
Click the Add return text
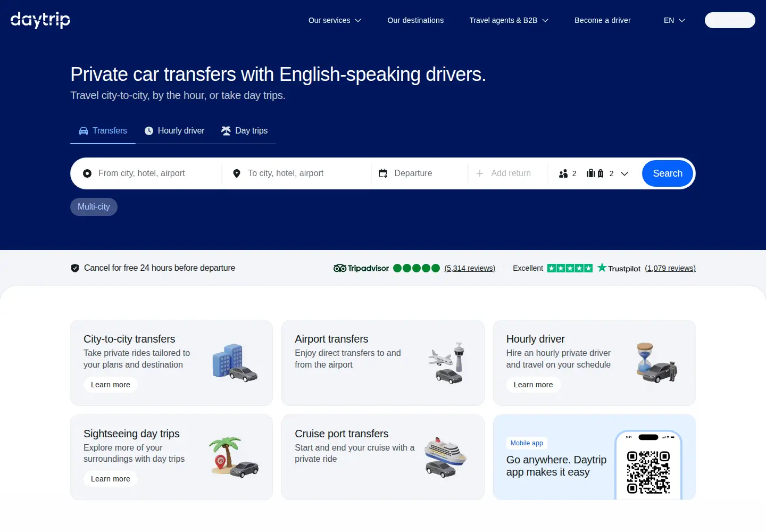[x=511, y=173]
